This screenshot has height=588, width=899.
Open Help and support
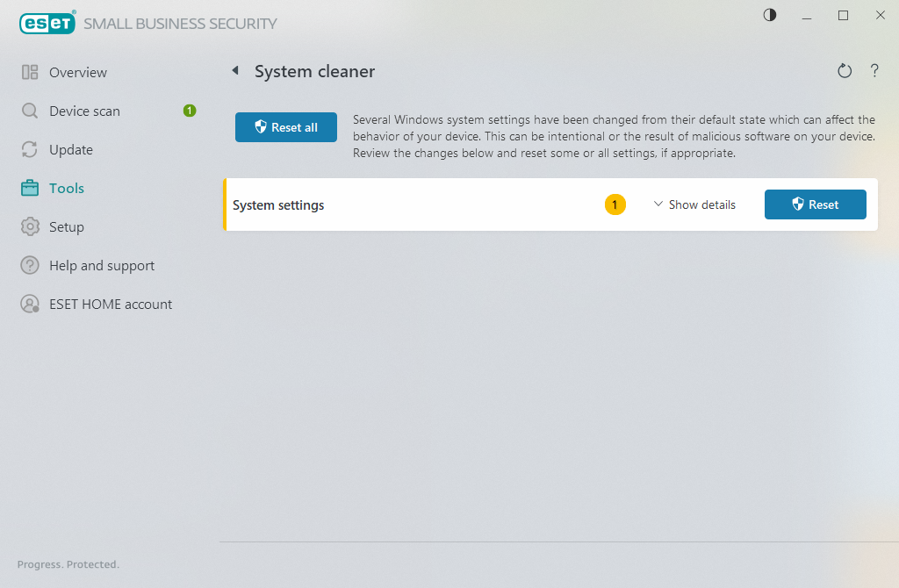(102, 266)
